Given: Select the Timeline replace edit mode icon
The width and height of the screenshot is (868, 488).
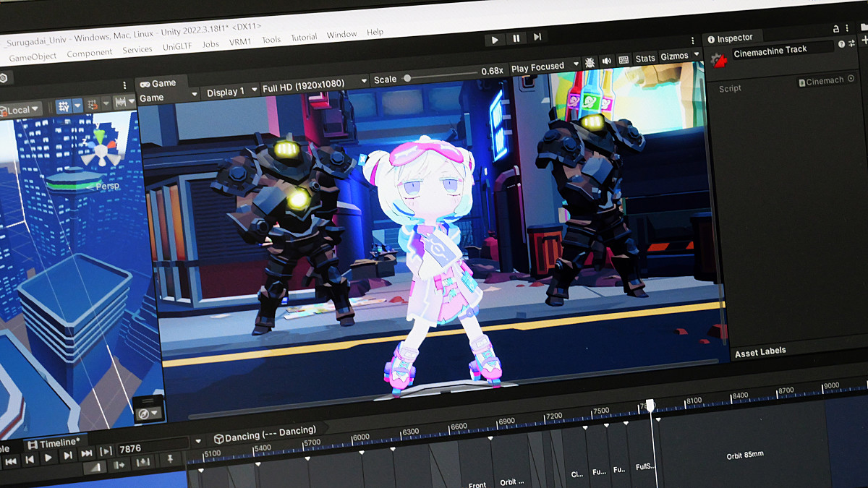Looking at the screenshot, I should click(143, 462).
